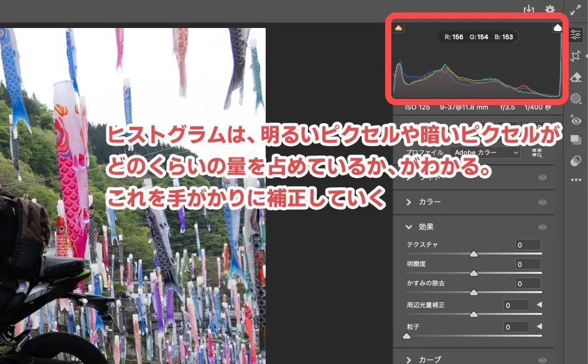Click the テクスチャ value input field
Image resolution: width=588 pixels, height=364 pixels.
point(527,245)
